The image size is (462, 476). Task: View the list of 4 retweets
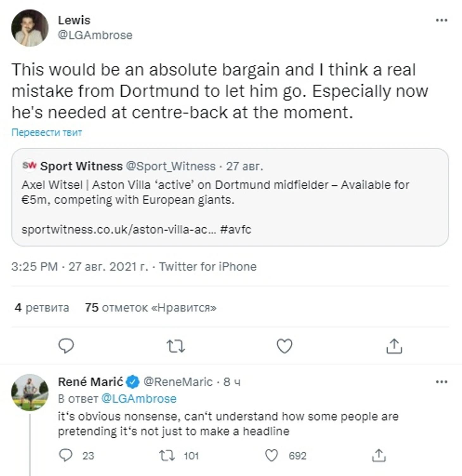[42, 308]
